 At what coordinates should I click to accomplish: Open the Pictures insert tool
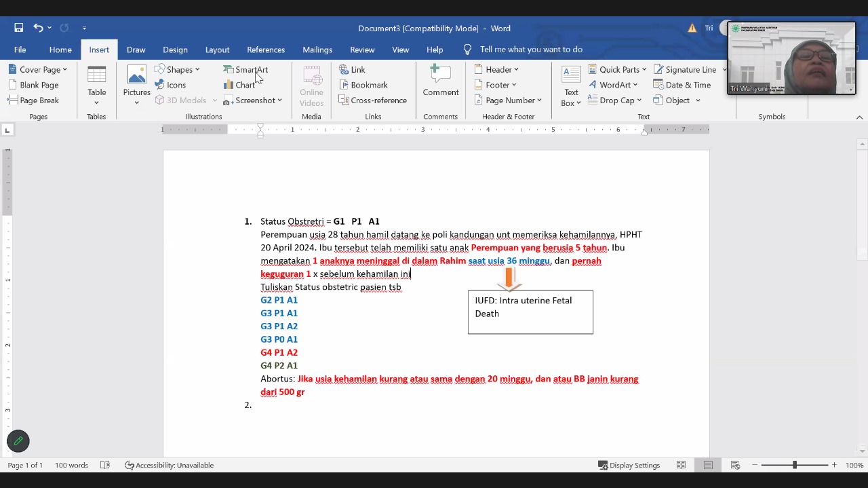coord(136,84)
